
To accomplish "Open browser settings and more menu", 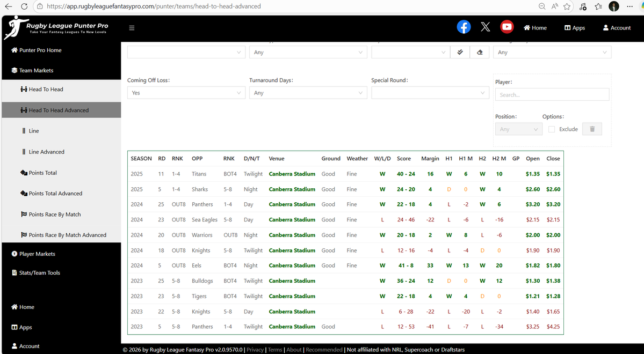I will tap(629, 6).
